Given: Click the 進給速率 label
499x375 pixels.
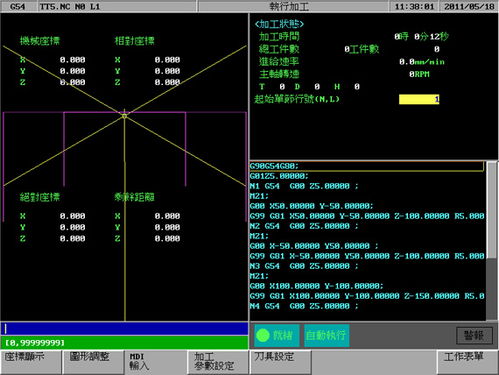Looking at the screenshot, I should [x=279, y=62].
